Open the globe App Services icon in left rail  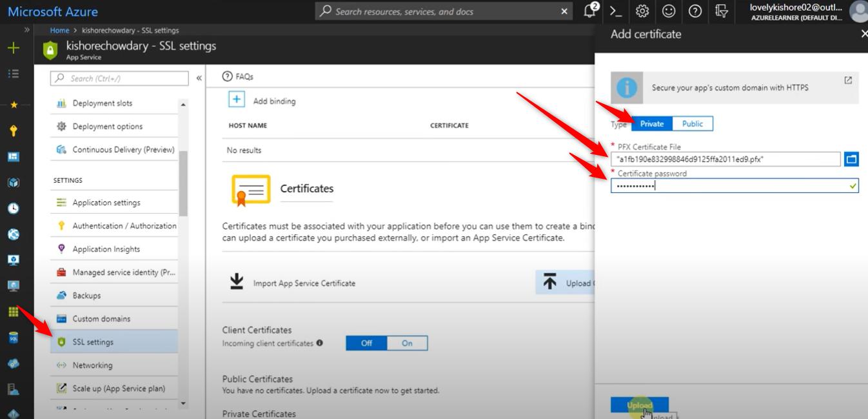(13, 234)
